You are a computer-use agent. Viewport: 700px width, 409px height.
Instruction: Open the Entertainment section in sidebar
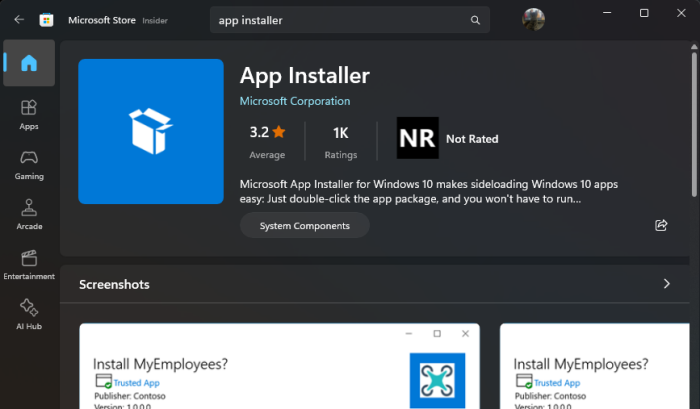point(29,264)
